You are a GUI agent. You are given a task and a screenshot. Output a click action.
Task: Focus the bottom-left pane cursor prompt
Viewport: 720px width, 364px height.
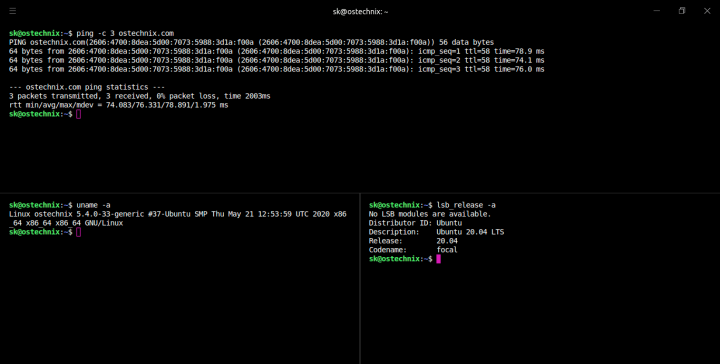(79, 232)
